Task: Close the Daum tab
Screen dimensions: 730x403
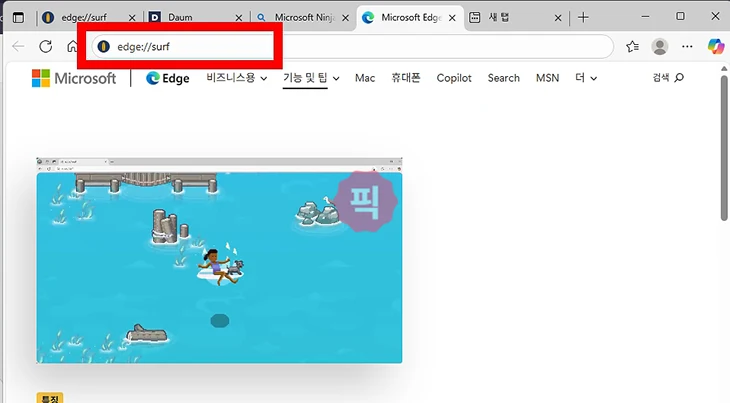Action: (x=239, y=18)
